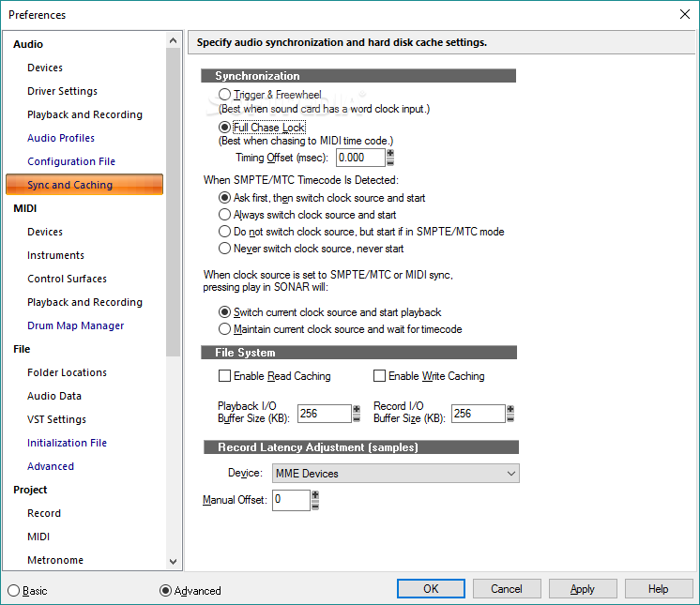Select Maintain current clock source and wait
Viewport: 700px width, 605px height.
(224, 329)
